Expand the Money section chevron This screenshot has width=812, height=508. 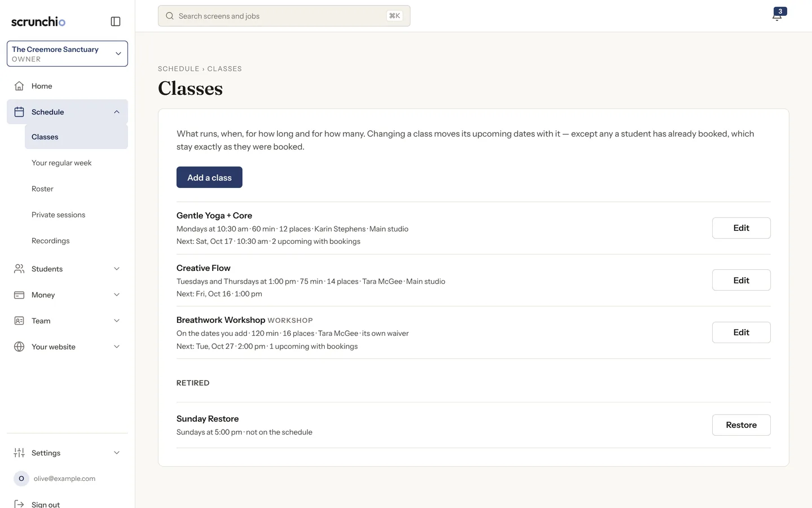pyautogui.click(x=117, y=295)
